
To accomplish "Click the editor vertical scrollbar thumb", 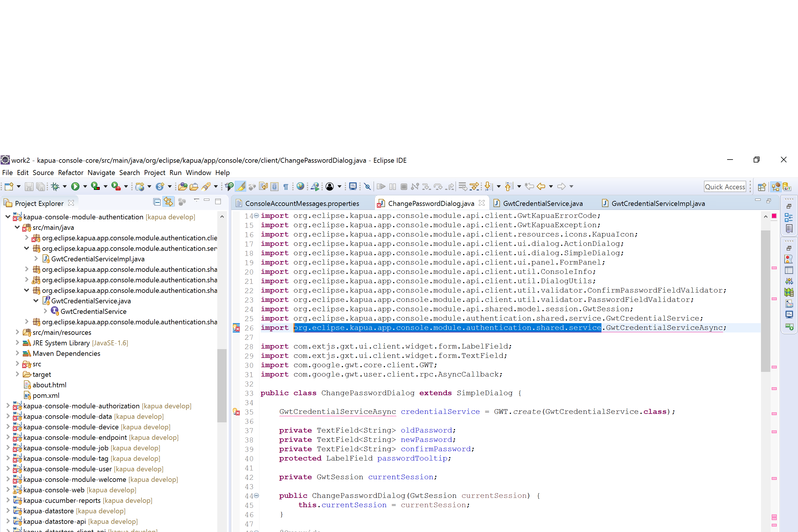I will [766, 301].
